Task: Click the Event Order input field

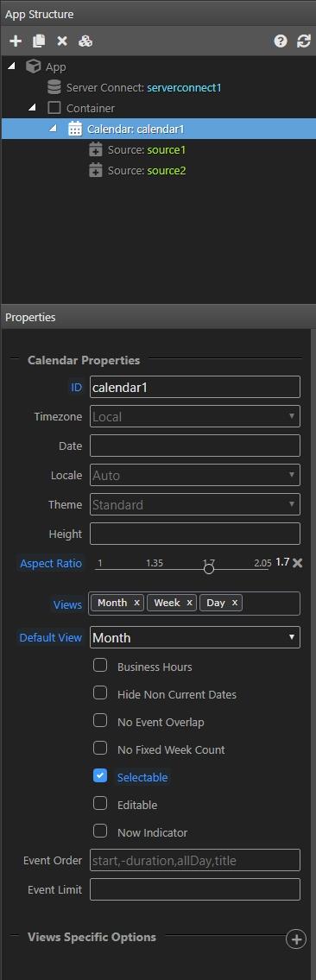Action: pos(195,860)
